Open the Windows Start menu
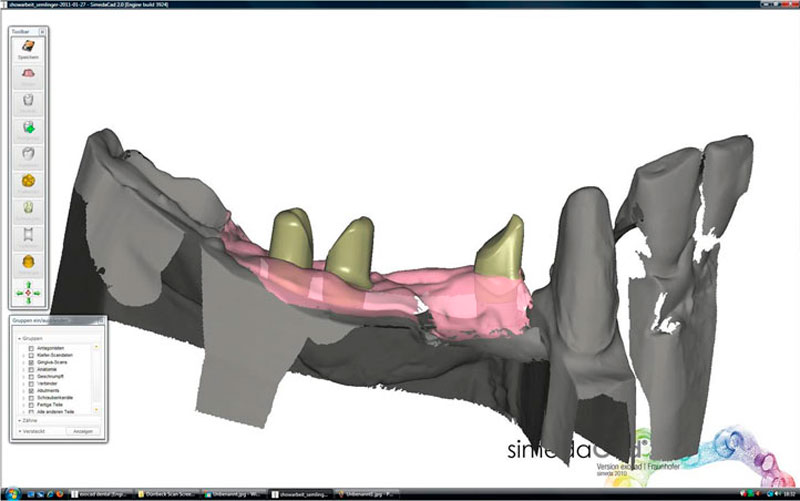This screenshot has width=800, height=501. (x=10, y=494)
